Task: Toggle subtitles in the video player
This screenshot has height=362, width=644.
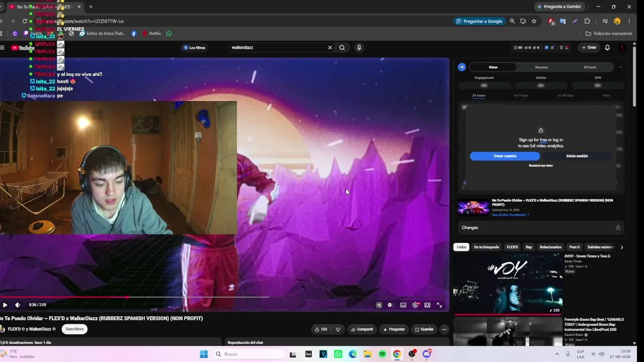Action: tap(403, 305)
